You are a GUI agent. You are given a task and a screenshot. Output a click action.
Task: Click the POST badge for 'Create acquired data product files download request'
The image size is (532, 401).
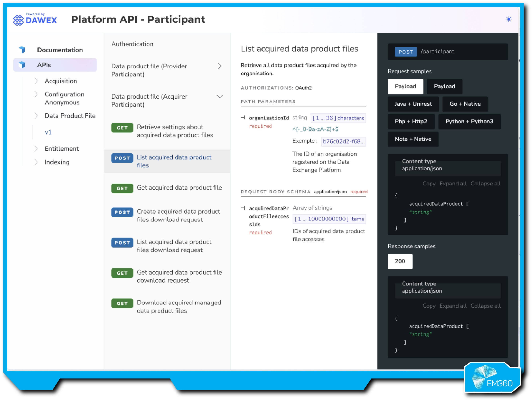coord(122,212)
